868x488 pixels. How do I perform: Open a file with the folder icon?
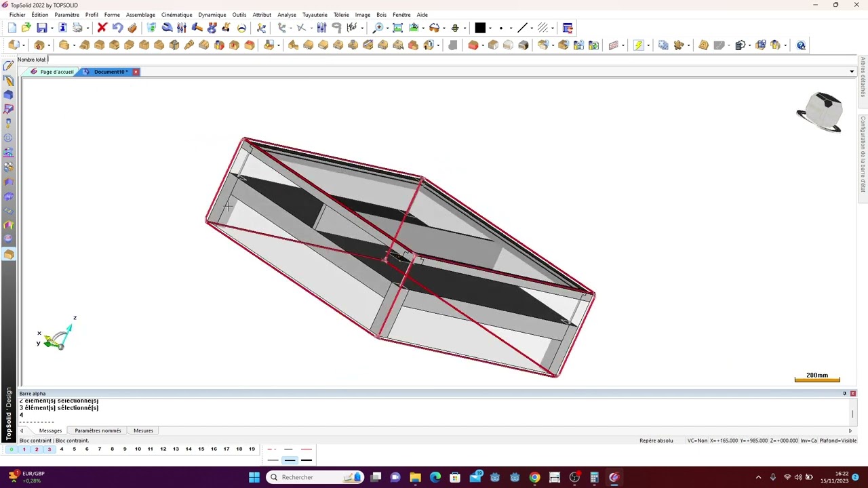point(26,28)
